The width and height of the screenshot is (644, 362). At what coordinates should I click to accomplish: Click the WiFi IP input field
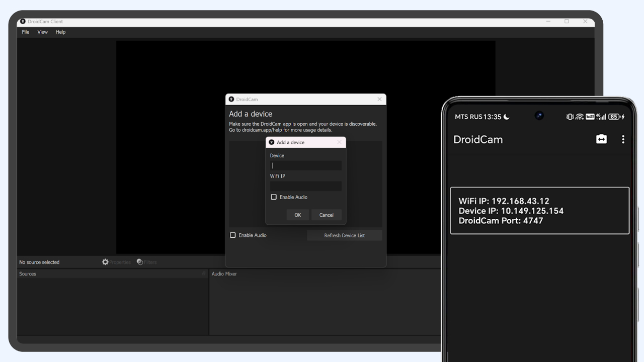306,186
